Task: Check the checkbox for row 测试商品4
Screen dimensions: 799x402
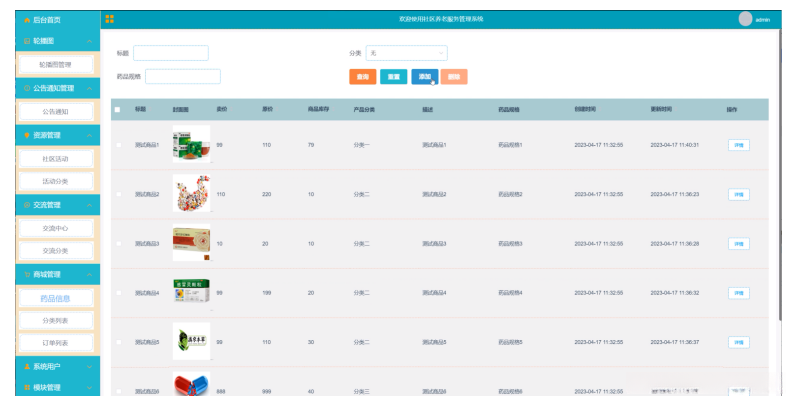Action: (119, 293)
